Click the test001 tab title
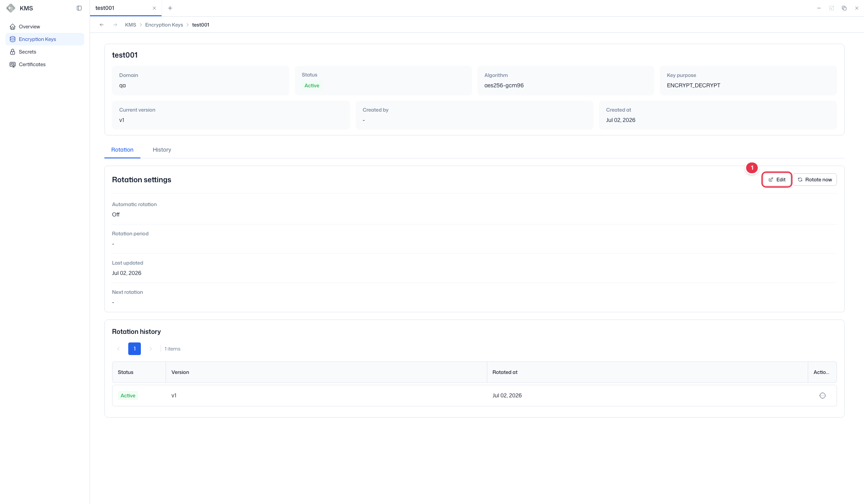This screenshot has height=504, width=864. click(105, 8)
